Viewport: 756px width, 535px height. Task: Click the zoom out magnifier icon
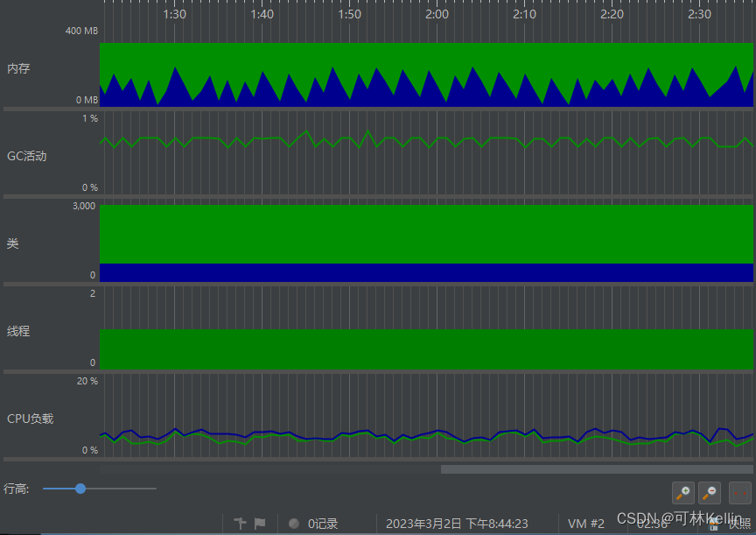(710, 493)
